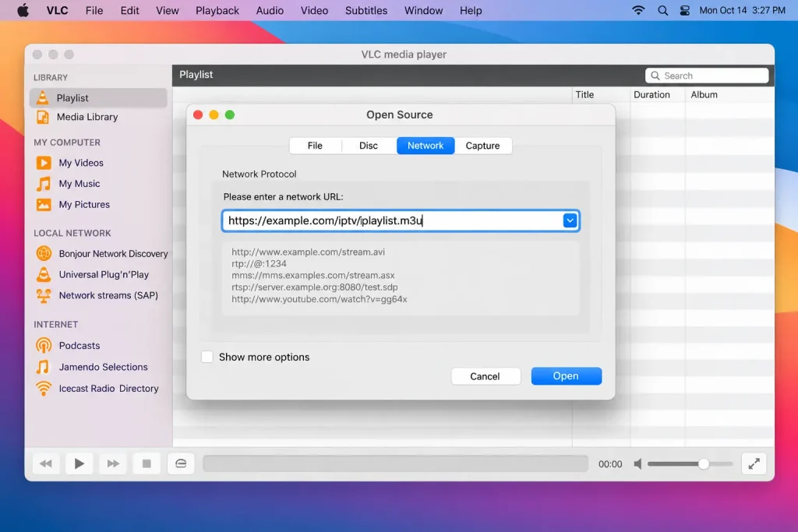Viewport: 798px width, 532px height.
Task: Switch to the File tab
Action: pyautogui.click(x=315, y=146)
